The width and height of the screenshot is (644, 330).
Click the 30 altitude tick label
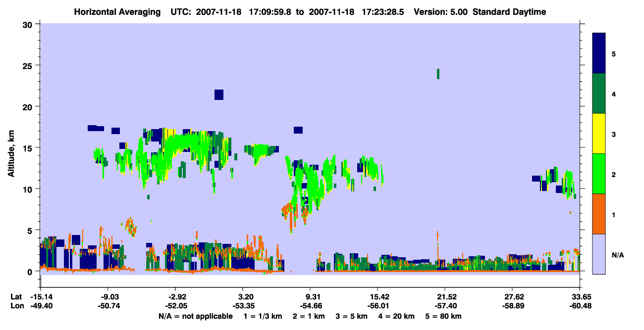(29, 24)
